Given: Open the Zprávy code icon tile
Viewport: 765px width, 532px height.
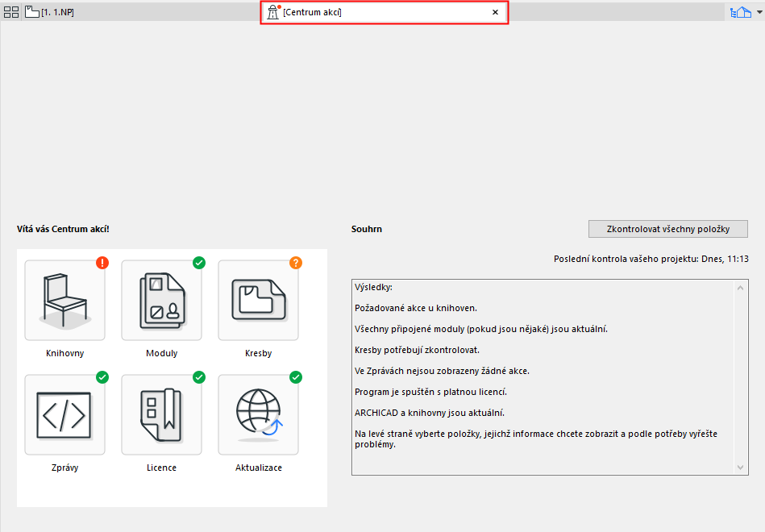Looking at the screenshot, I should (x=64, y=415).
